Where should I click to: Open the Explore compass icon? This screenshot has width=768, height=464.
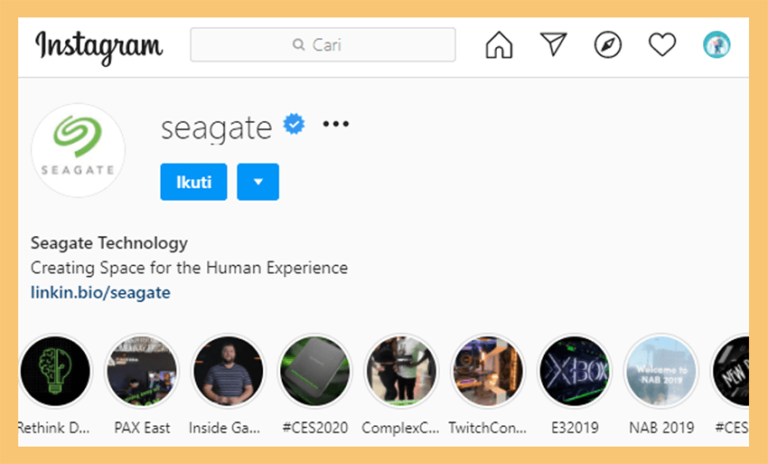pos(608,45)
